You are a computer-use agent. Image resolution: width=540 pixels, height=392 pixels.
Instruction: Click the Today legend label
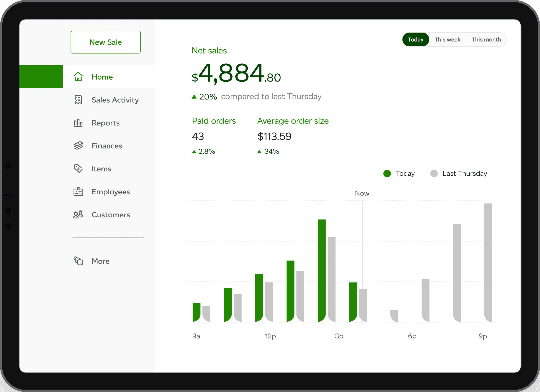pos(405,174)
